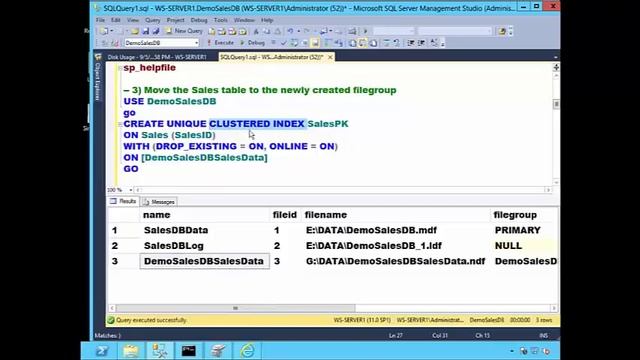Click the Execute button
Screen dimensions: 640x360
[220, 42]
